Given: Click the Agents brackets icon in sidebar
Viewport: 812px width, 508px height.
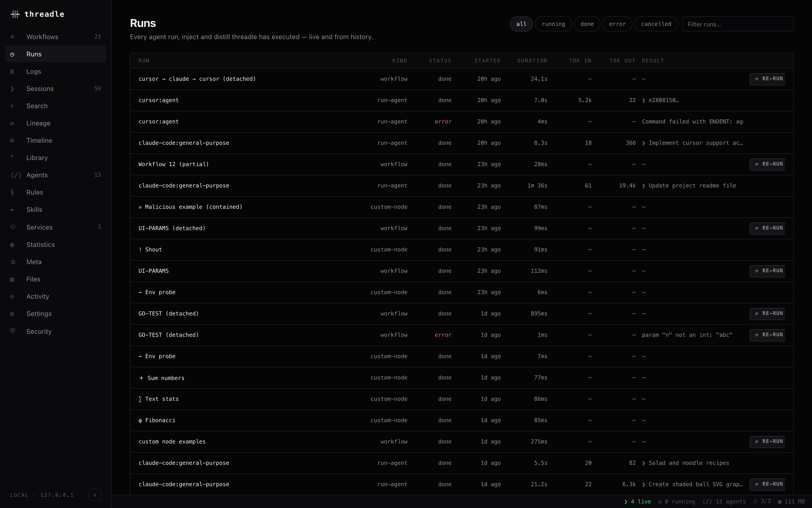Looking at the screenshot, I should (x=16, y=175).
